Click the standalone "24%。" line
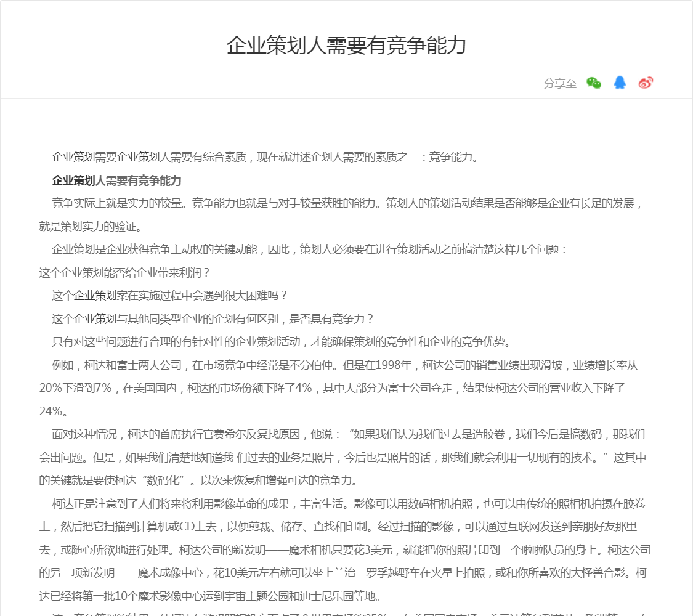The image size is (693, 616). [54, 411]
